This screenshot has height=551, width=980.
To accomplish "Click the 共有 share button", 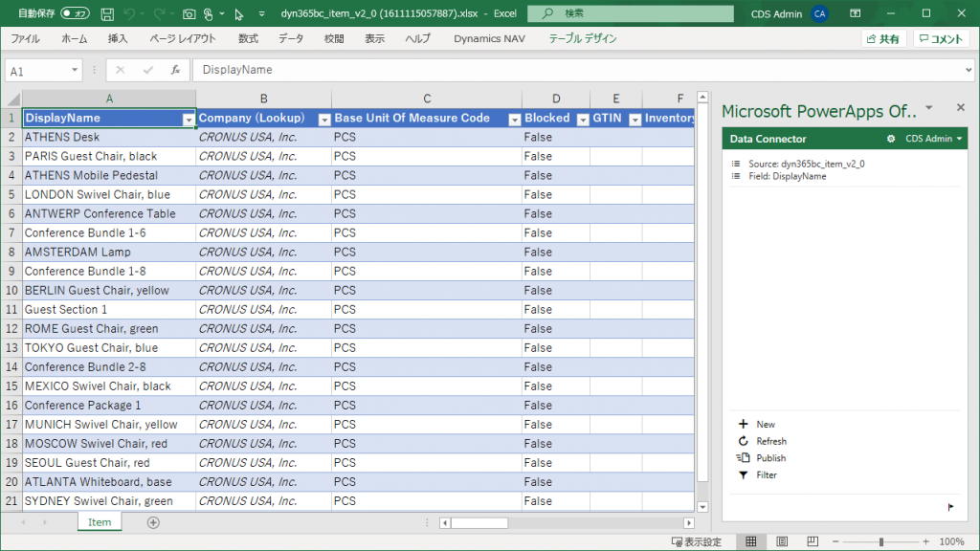I will click(883, 38).
